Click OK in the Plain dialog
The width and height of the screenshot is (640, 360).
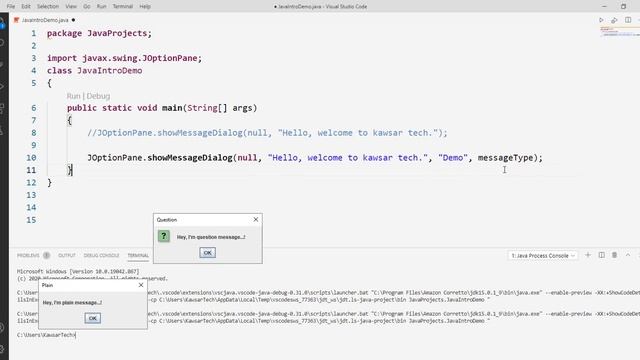[93, 318]
